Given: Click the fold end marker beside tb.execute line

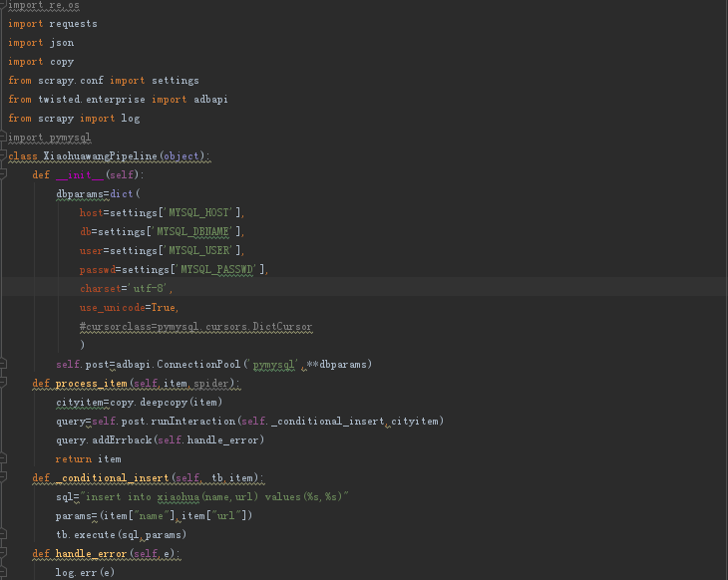Looking at the screenshot, I should pyautogui.click(x=2, y=534).
